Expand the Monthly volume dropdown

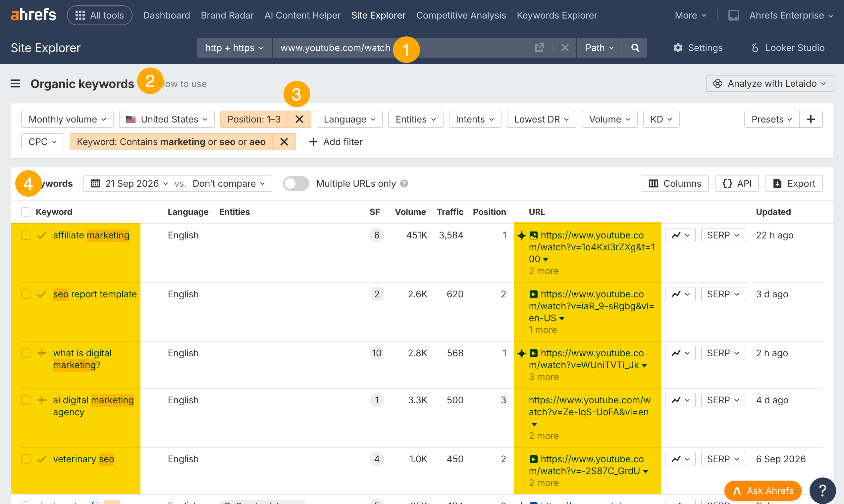click(x=67, y=119)
